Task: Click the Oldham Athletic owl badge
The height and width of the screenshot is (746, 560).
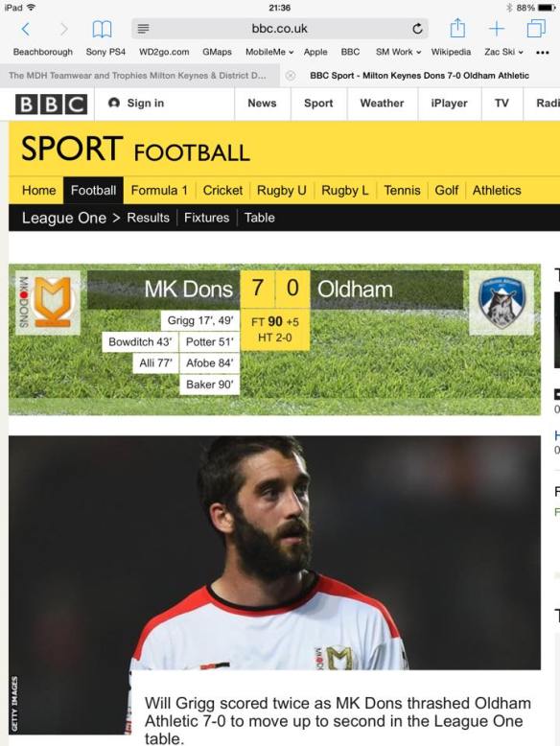Action: click(501, 303)
